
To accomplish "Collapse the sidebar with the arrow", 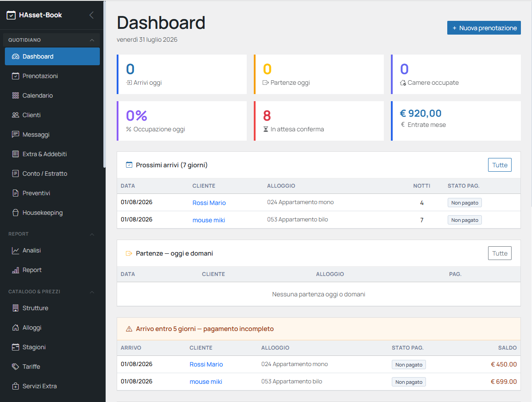I will pos(91,15).
